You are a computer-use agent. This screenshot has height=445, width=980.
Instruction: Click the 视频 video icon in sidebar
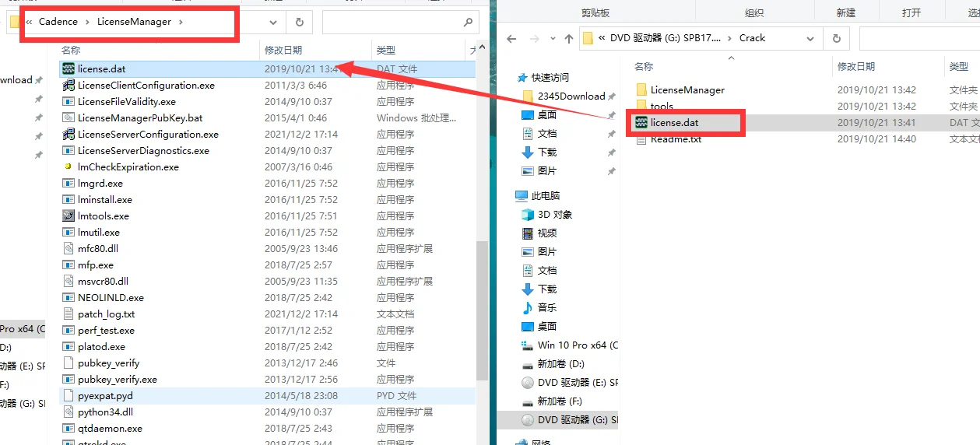528,233
